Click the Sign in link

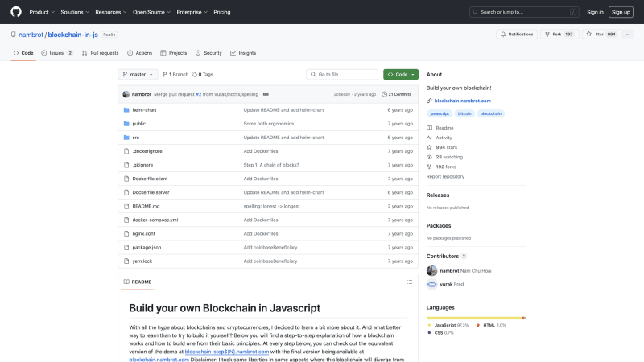tap(595, 12)
